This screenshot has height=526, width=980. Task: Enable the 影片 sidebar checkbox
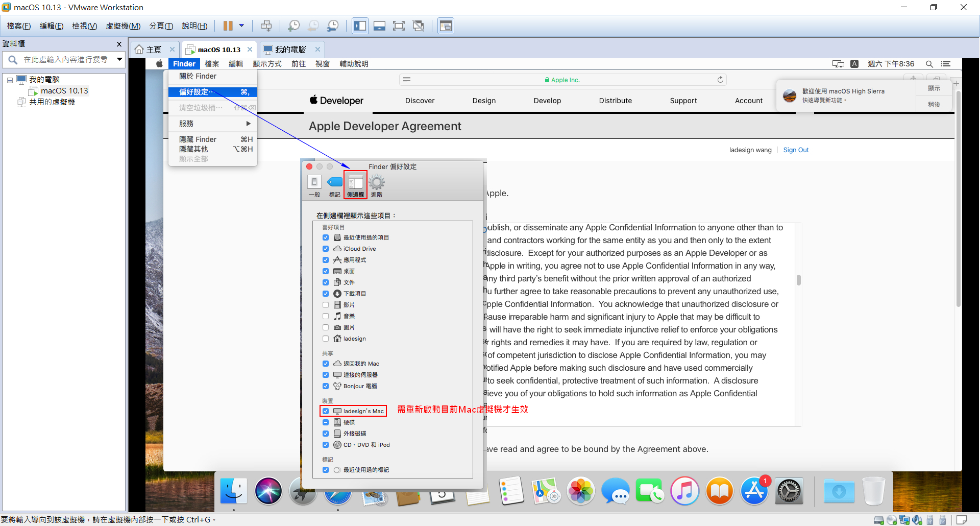(326, 304)
